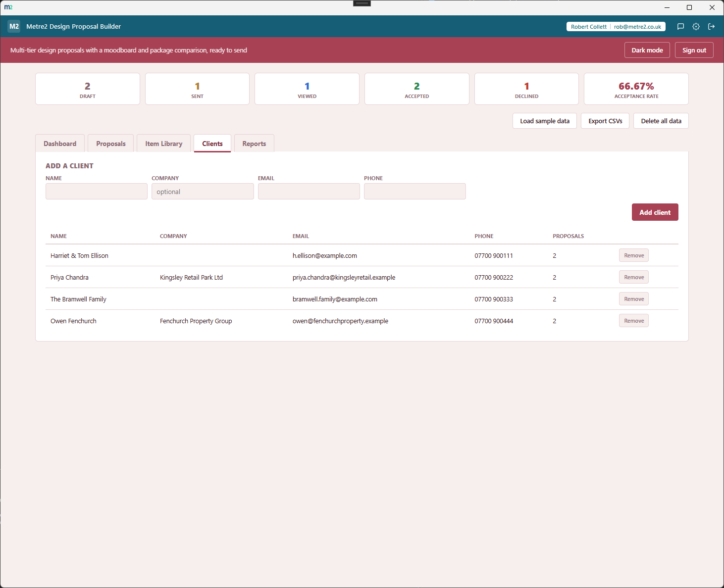Remove Harriet & Tom Ellison client
The width and height of the screenshot is (724, 588).
click(x=634, y=255)
